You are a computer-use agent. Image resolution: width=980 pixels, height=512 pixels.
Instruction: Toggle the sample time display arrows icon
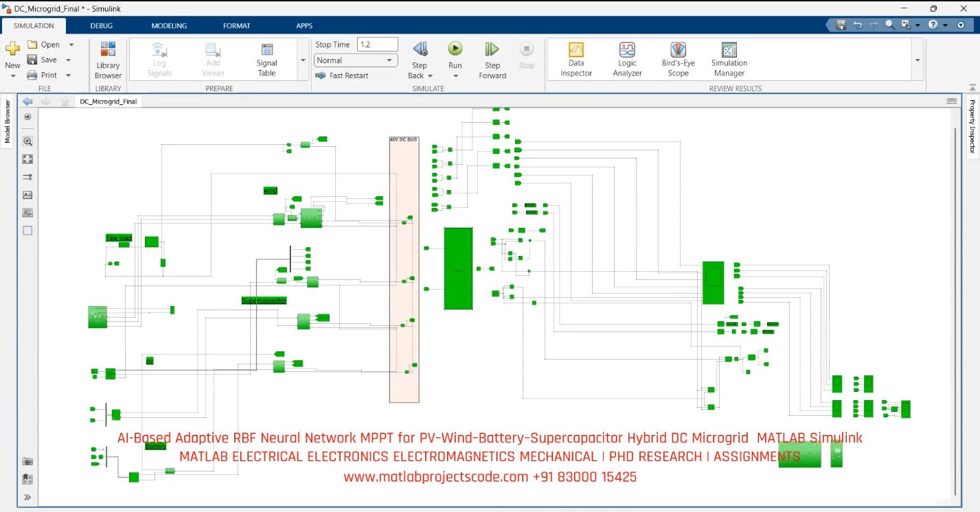[x=27, y=177]
